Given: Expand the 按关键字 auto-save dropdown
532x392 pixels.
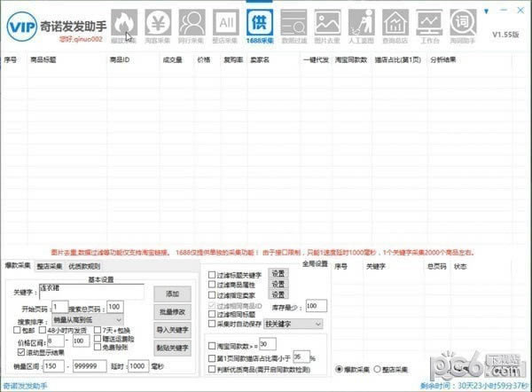Looking at the screenshot, I should coord(293,324).
